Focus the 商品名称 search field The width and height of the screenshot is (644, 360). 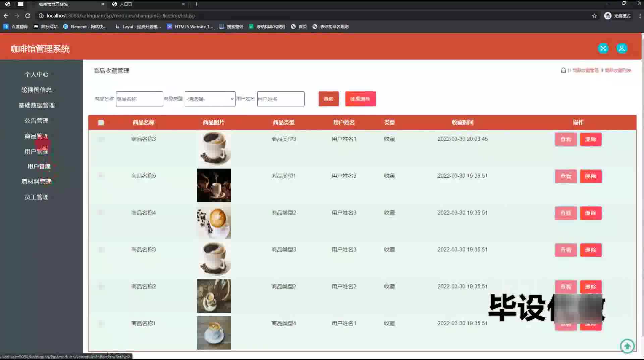140,99
